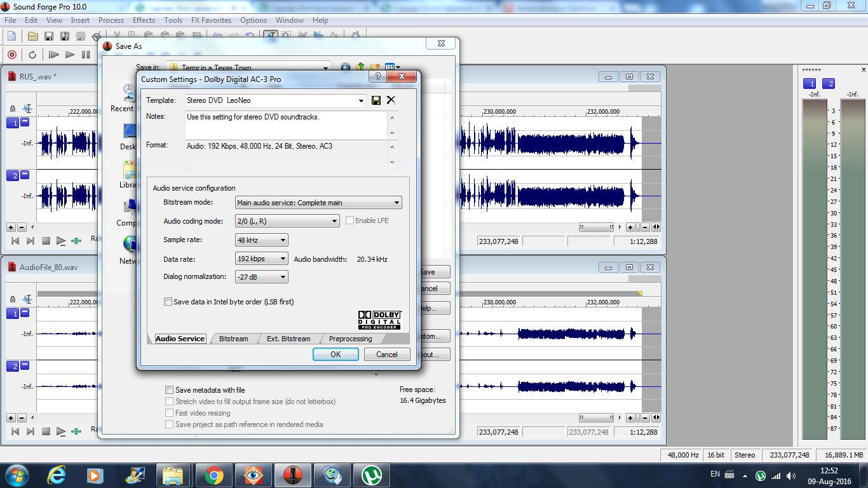The height and width of the screenshot is (488, 868).
Task: Enable Save data in Intel byte order
Action: 168,302
